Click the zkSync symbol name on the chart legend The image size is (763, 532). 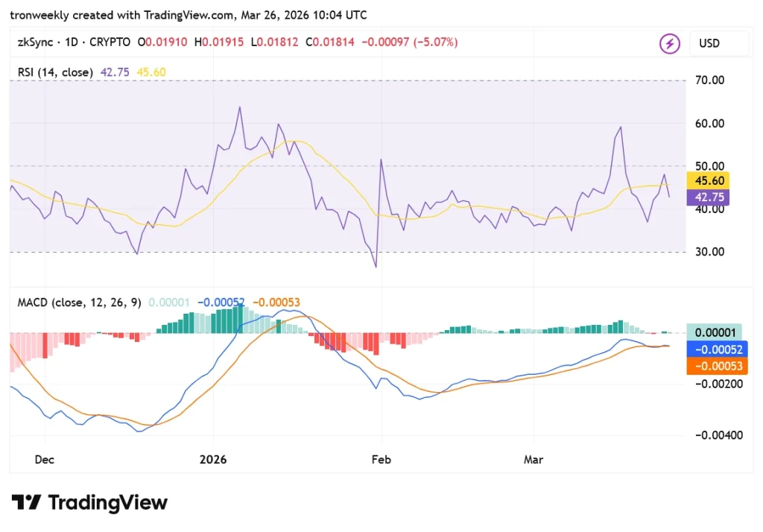tap(36, 42)
